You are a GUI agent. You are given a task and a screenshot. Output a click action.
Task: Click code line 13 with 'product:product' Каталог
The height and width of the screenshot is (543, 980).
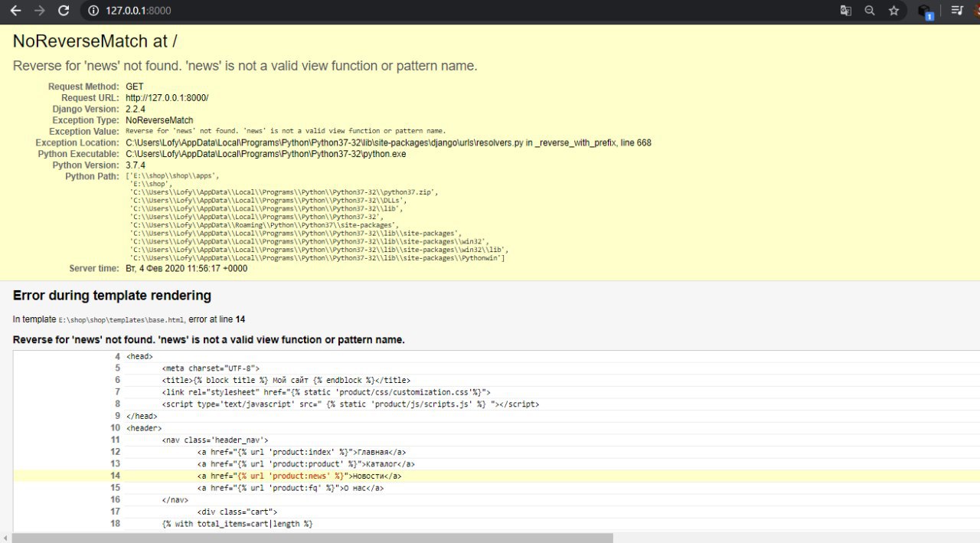[306, 463]
